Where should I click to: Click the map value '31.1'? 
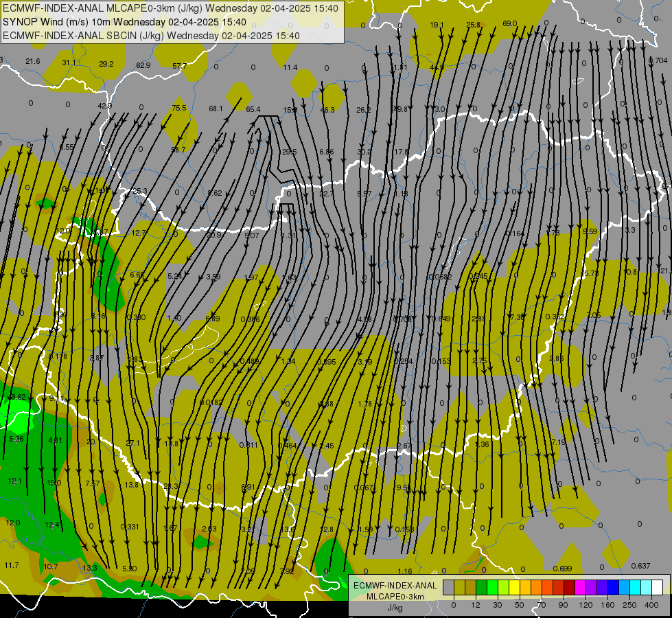pyautogui.click(x=69, y=62)
